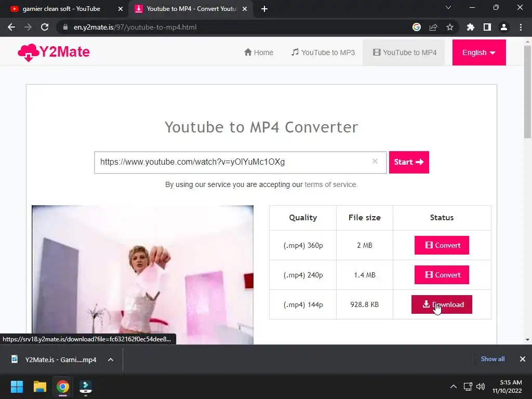Toggle the browser side panel
This screenshot has height=399, width=532.
(487, 27)
